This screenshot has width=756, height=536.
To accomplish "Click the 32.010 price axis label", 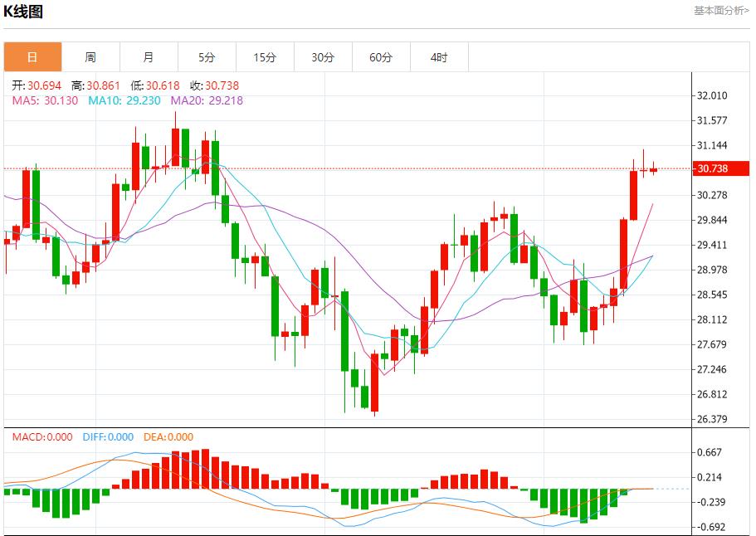I will tap(712, 95).
